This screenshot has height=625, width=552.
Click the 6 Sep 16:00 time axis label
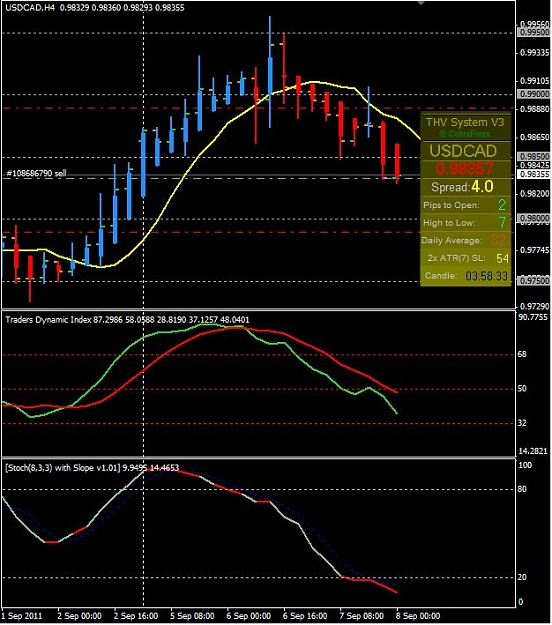(x=305, y=616)
